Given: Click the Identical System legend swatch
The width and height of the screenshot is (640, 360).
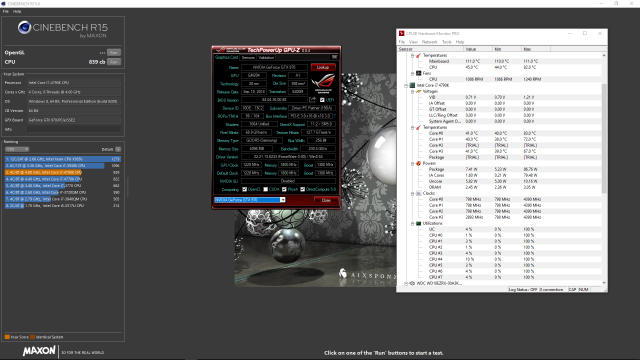Looking at the screenshot, I should [33, 337].
